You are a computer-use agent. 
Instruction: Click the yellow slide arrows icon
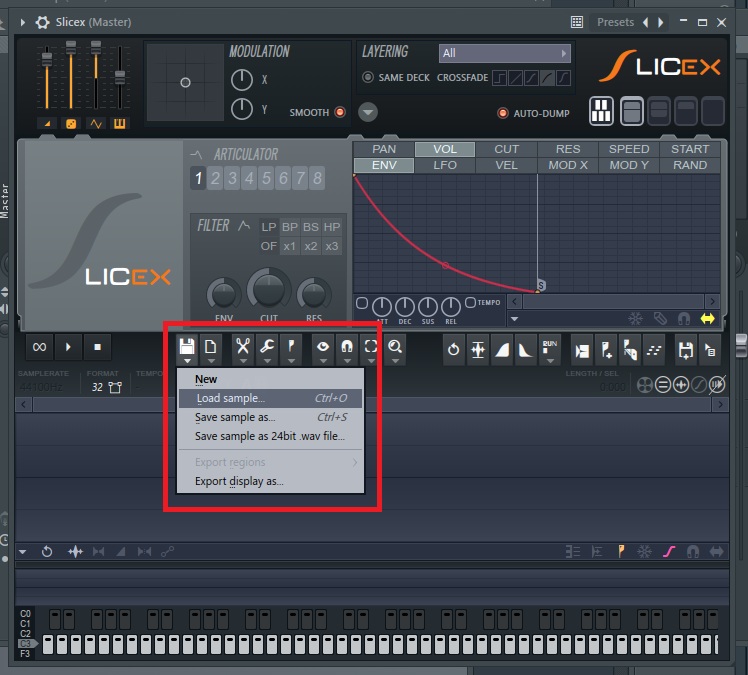pos(707,319)
